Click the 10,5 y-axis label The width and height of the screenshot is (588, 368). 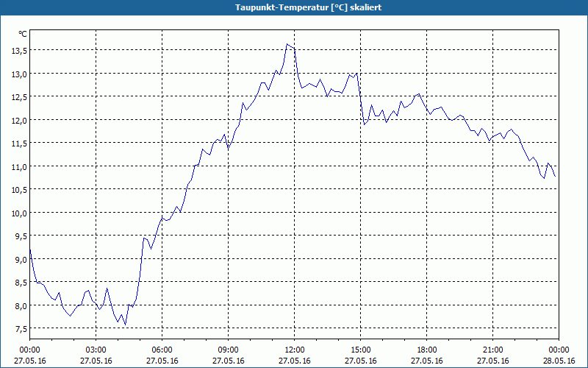(x=19, y=190)
